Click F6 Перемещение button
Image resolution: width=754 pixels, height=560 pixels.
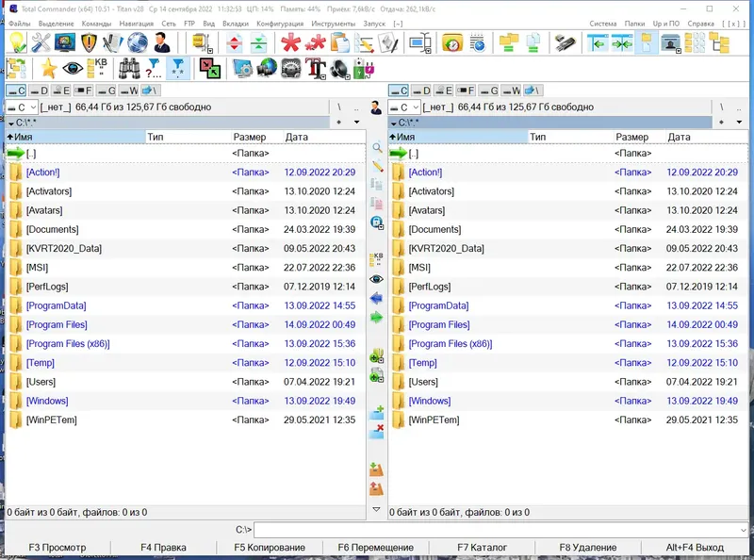375,548
